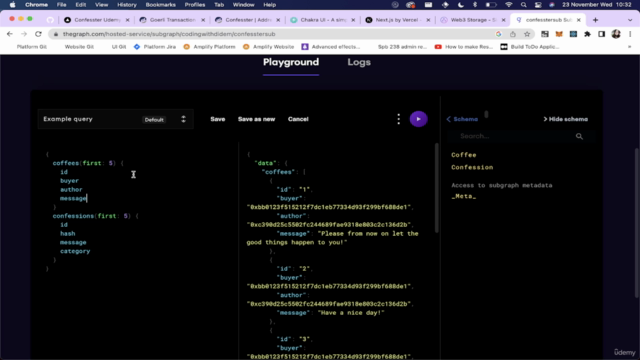Open the History menu
640x360 pixels.
coord(127,5)
